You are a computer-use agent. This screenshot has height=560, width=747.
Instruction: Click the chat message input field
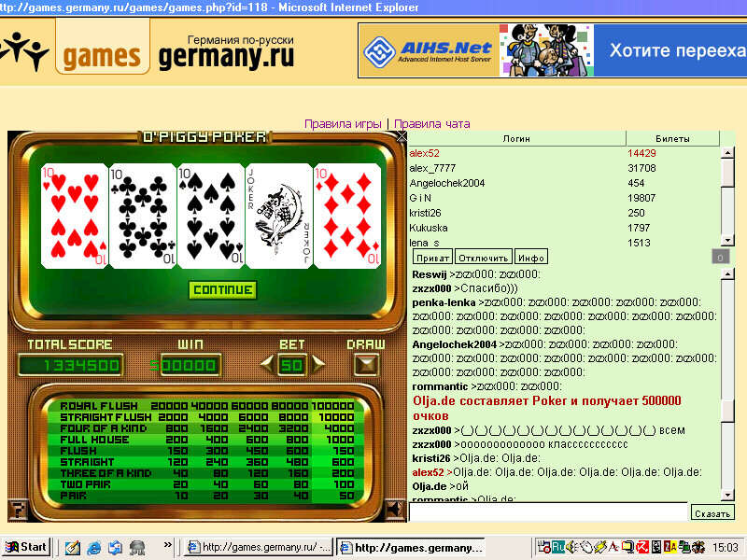tap(549, 511)
